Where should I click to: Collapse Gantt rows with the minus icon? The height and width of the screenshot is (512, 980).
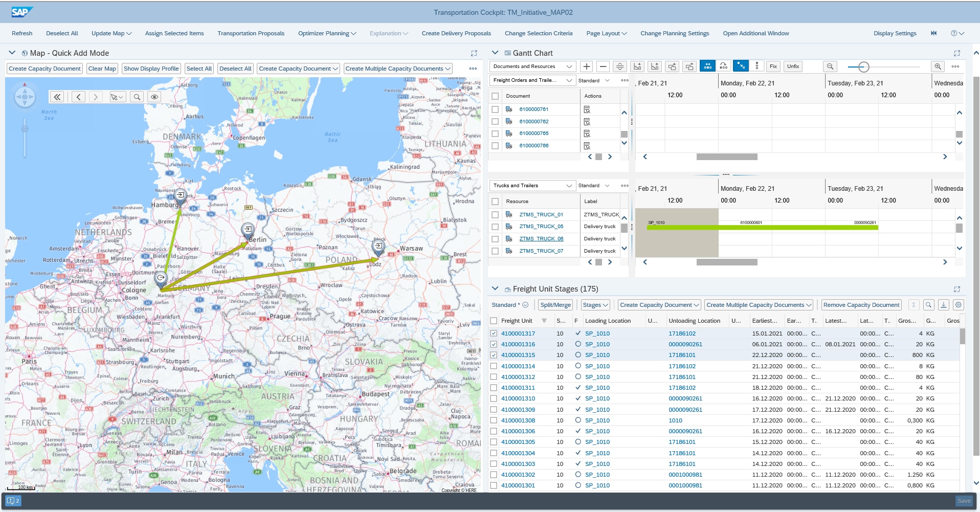603,66
